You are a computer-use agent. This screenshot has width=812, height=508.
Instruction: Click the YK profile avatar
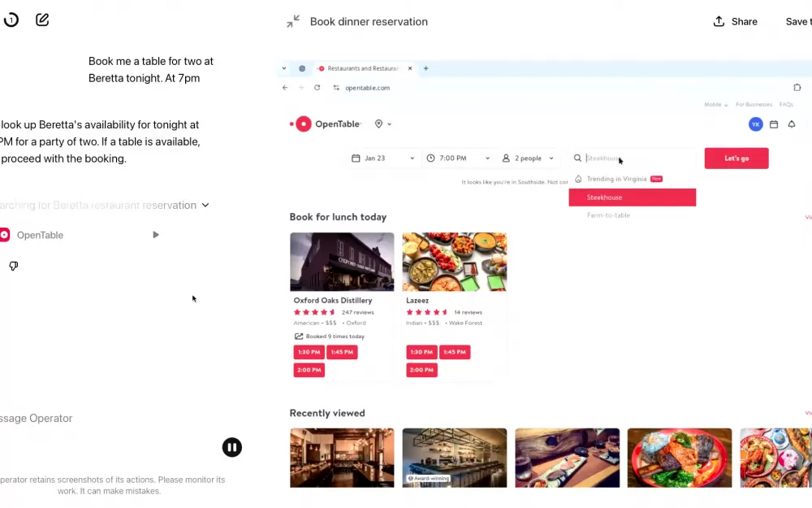point(756,124)
